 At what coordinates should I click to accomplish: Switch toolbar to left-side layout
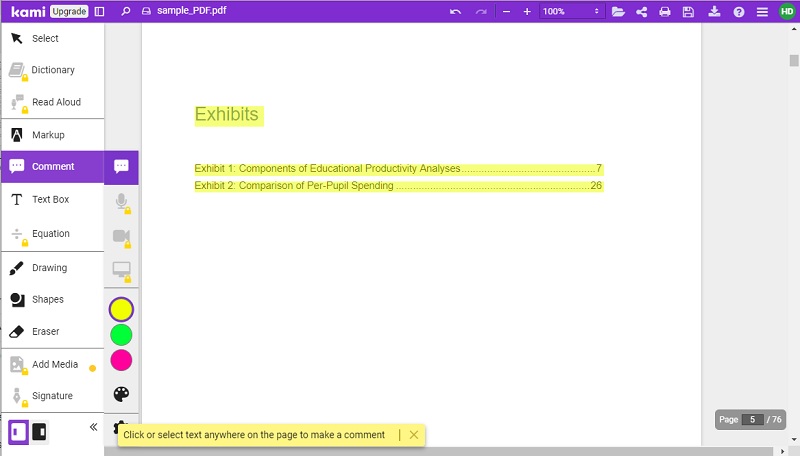pos(18,432)
